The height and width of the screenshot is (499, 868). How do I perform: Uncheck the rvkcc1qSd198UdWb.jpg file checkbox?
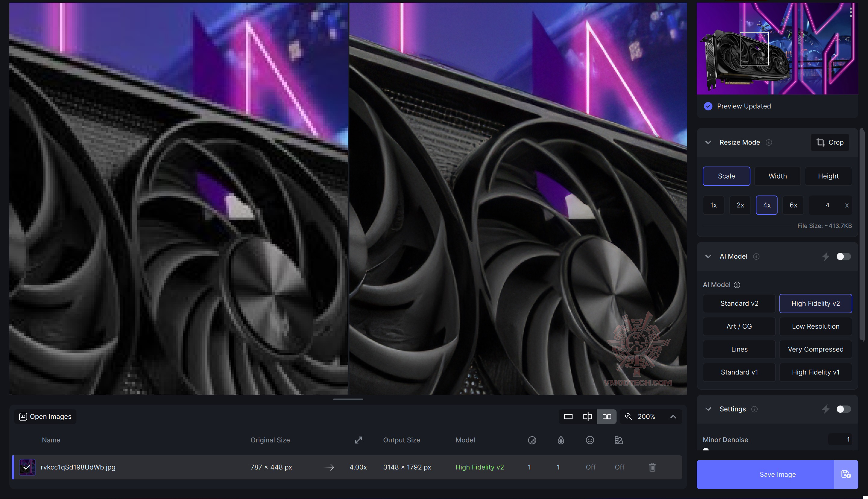[x=27, y=467]
